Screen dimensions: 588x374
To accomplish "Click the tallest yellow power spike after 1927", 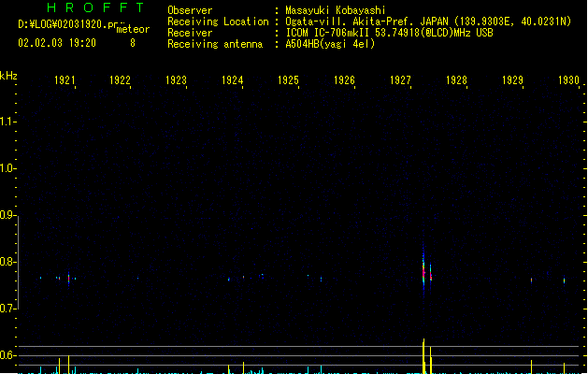I will coord(423,356).
